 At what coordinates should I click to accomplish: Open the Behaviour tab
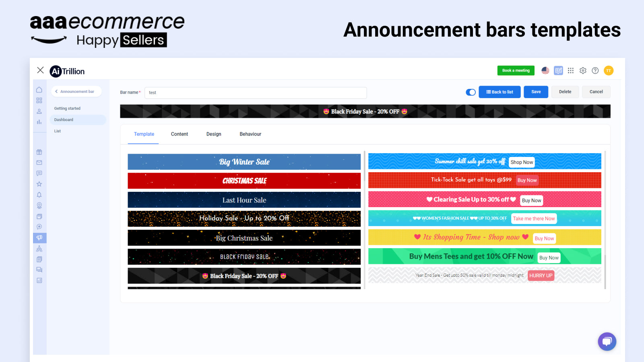[x=250, y=134]
